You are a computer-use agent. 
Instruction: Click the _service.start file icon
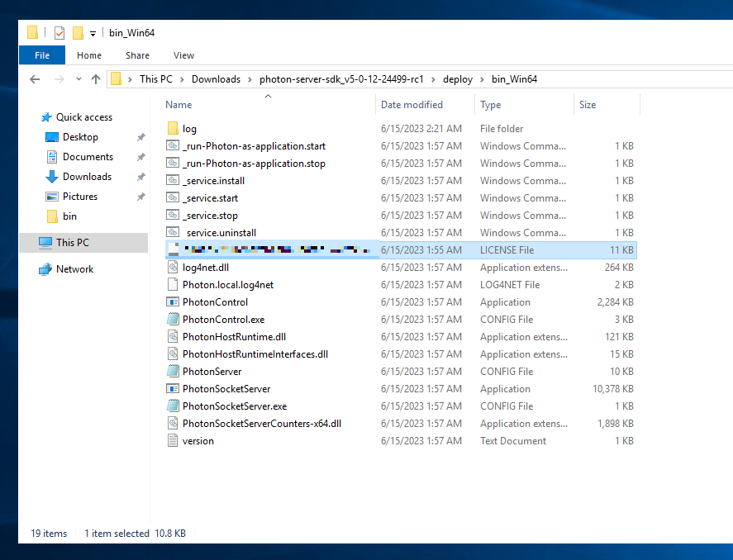pyautogui.click(x=173, y=197)
